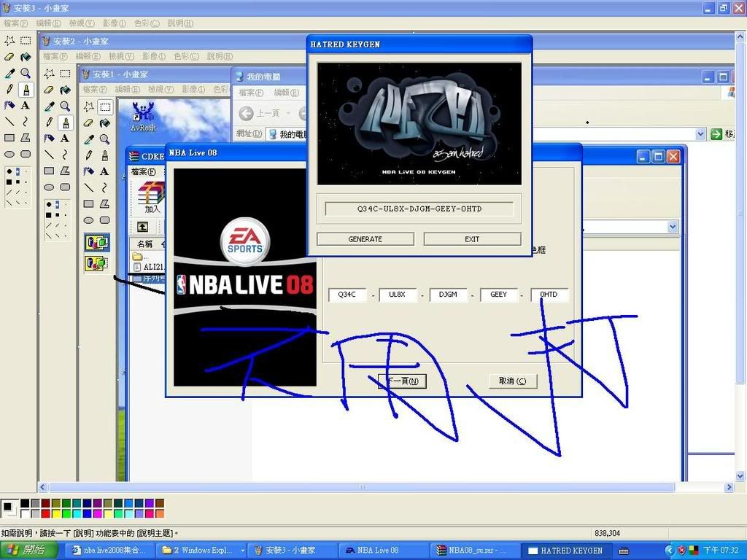
Task: Click the vertical scrollbar down arrow
Action: 740,475
